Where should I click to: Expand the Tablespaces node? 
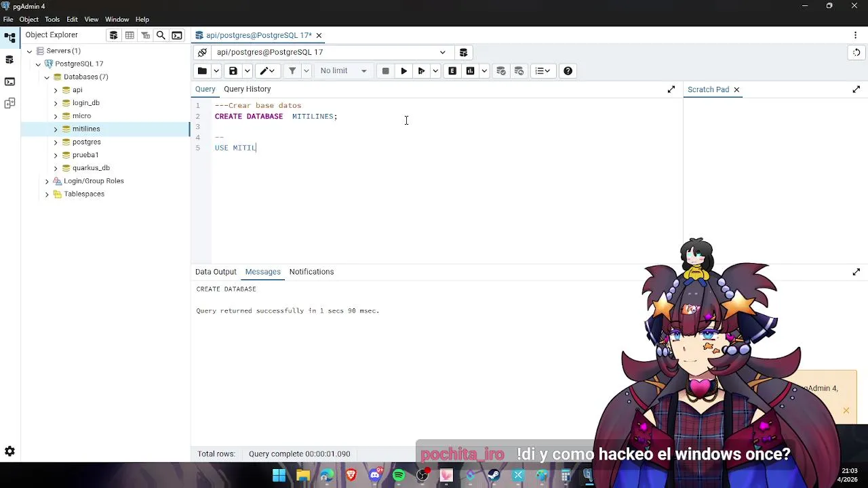pos(47,194)
